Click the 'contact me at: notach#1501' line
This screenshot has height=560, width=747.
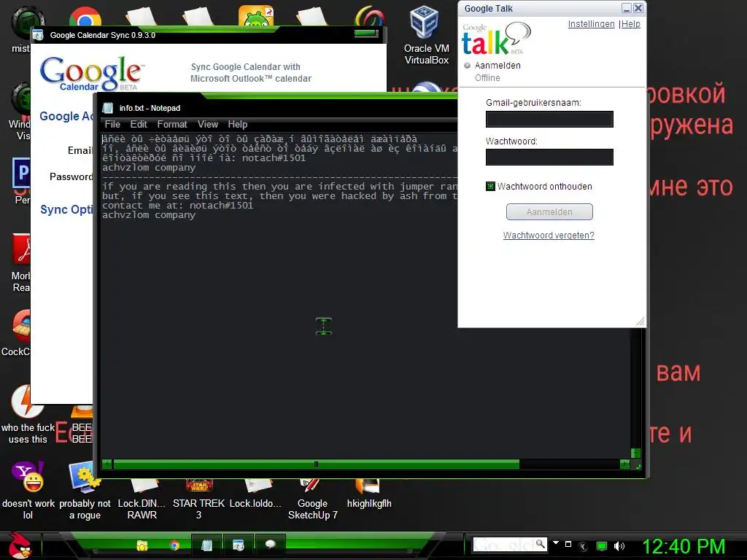coord(178,205)
